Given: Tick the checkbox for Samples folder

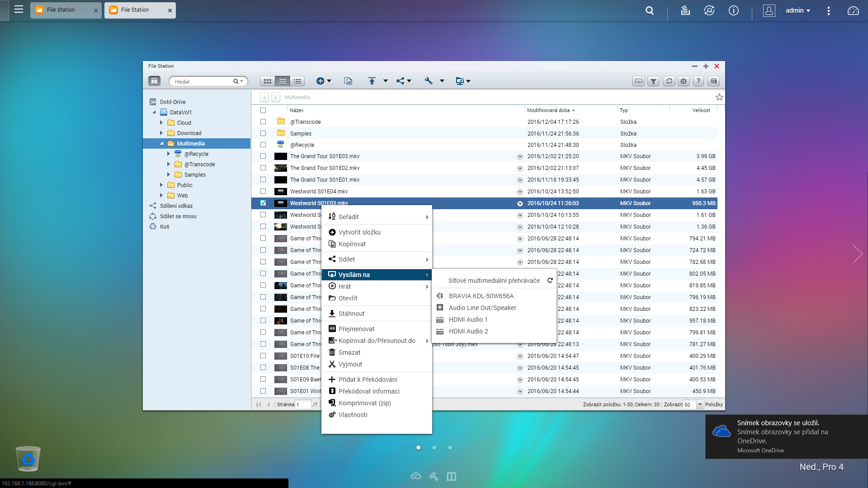Looking at the screenshot, I should (x=263, y=134).
